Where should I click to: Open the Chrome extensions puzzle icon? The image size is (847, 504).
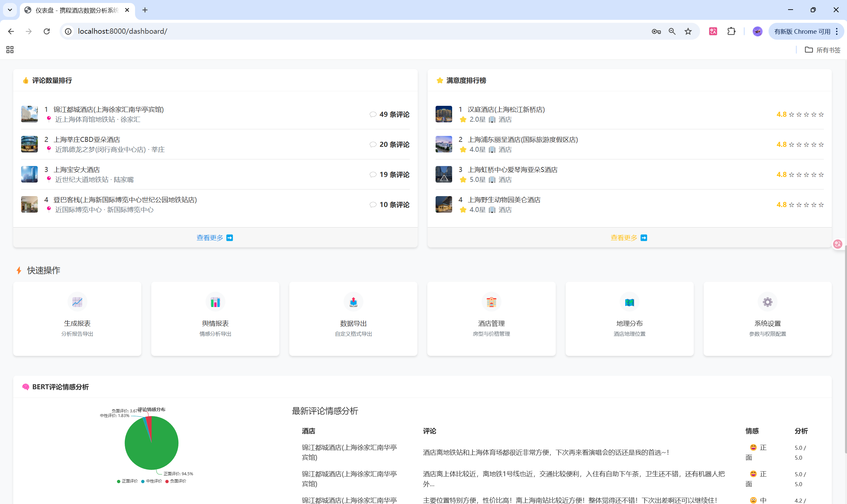tap(731, 31)
